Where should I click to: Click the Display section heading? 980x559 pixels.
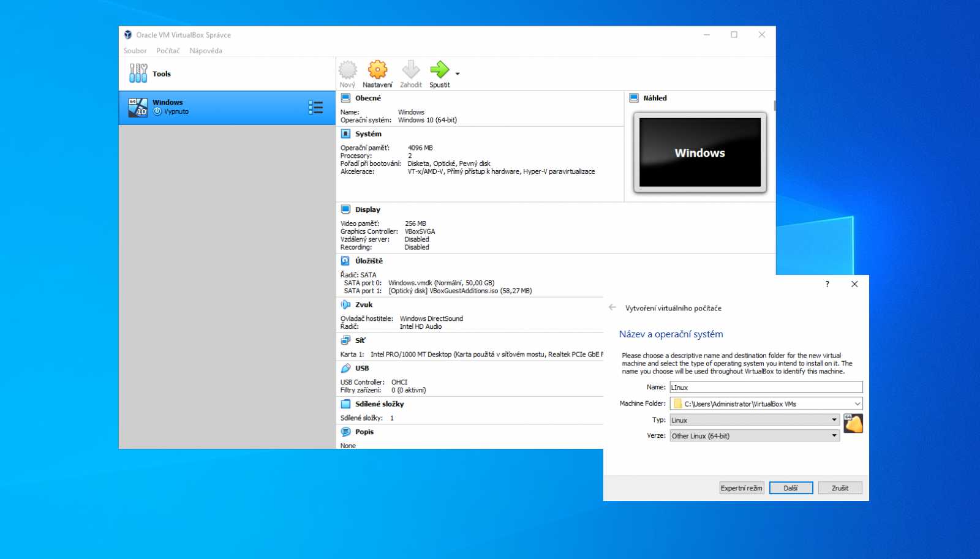click(x=367, y=209)
